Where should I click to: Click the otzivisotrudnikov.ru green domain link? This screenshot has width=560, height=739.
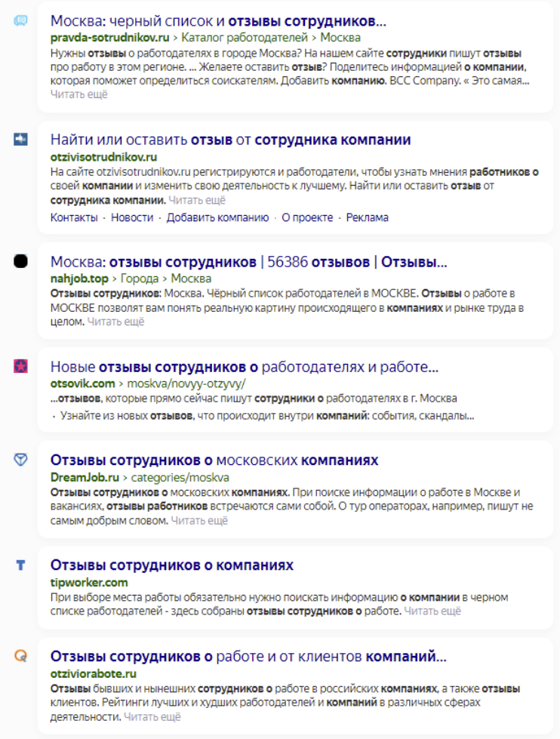(x=103, y=157)
